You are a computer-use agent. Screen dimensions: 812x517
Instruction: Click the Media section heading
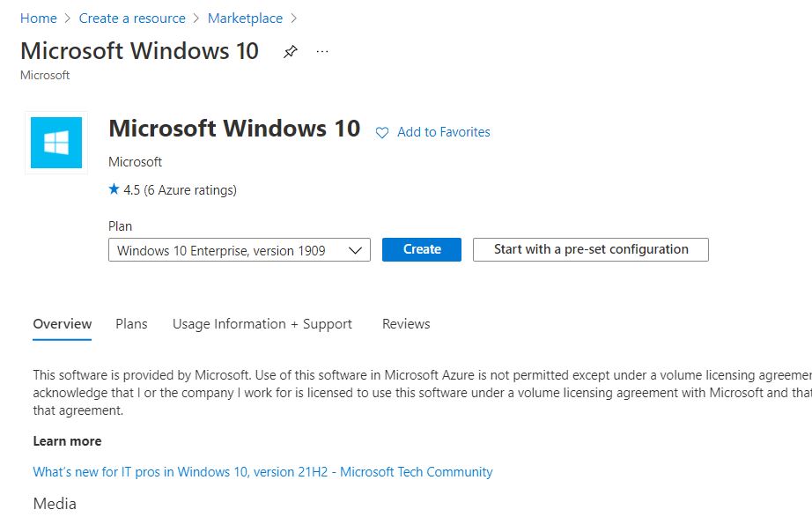(x=55, y=504)
